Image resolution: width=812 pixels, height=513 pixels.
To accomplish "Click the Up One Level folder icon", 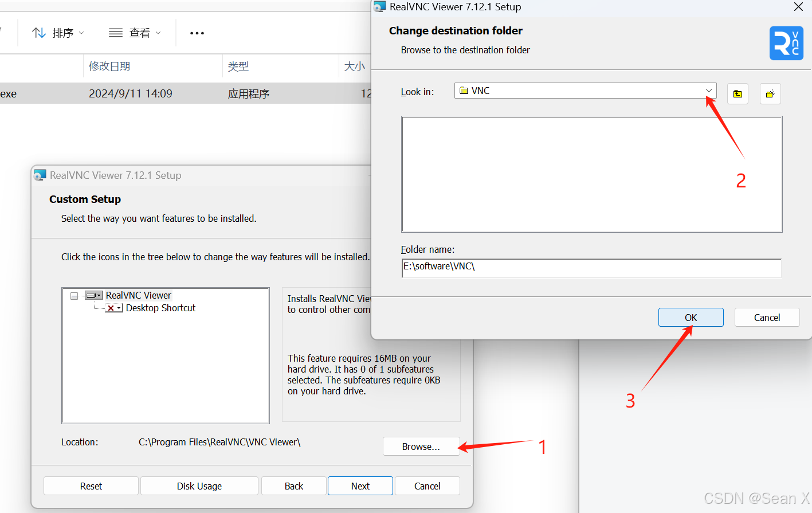I will coord(738,94).
